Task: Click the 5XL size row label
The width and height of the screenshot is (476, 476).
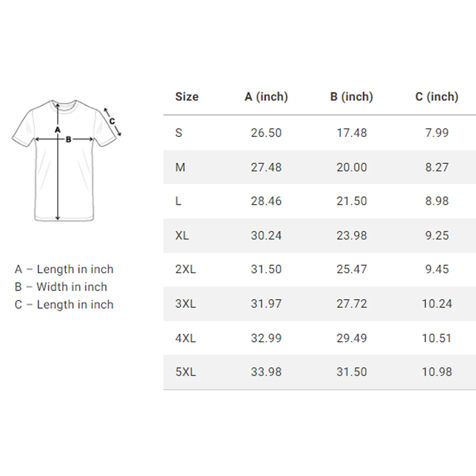Action: pyautogui.click(x=185, y=372)
